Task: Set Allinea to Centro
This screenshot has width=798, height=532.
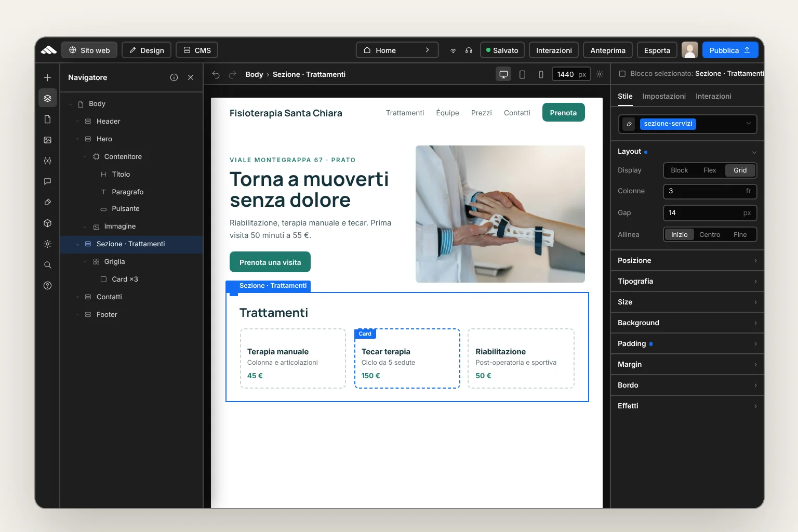Action: point(710,235)
